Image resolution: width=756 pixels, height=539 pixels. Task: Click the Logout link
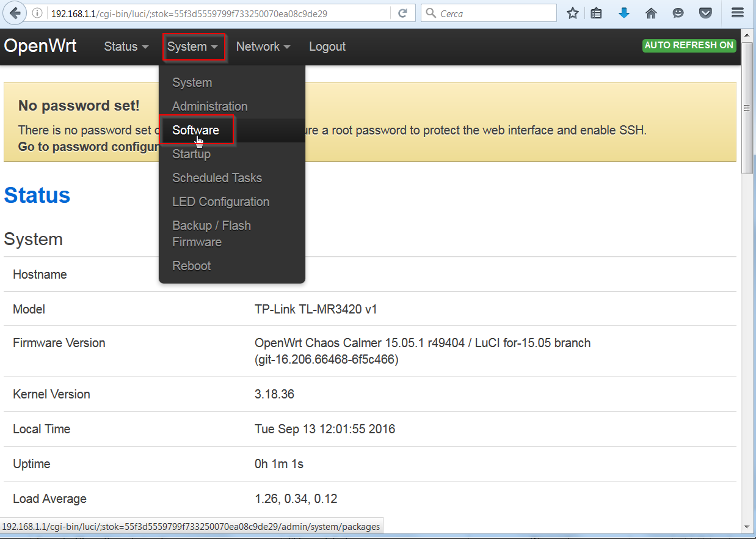tap(327, 46)
